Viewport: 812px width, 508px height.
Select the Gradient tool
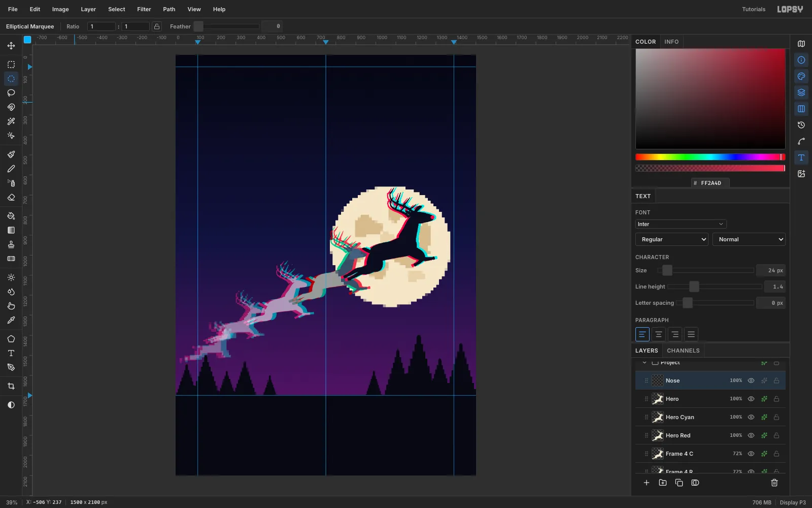coord(11,230)
